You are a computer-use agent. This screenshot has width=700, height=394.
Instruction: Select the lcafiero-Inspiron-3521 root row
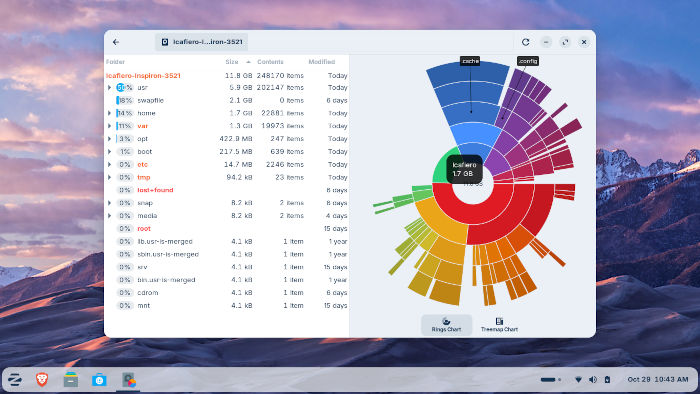227,75
